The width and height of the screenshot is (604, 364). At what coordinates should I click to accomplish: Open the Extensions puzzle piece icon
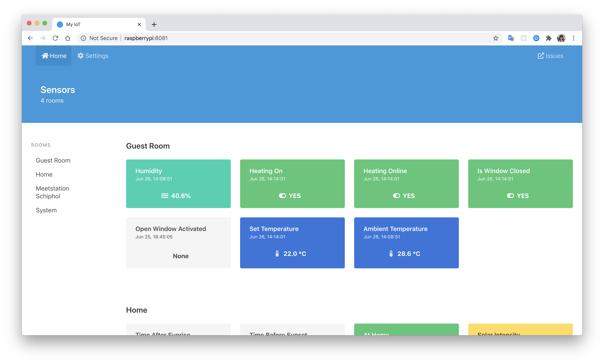pyautogui.click(x=549, y=38)
